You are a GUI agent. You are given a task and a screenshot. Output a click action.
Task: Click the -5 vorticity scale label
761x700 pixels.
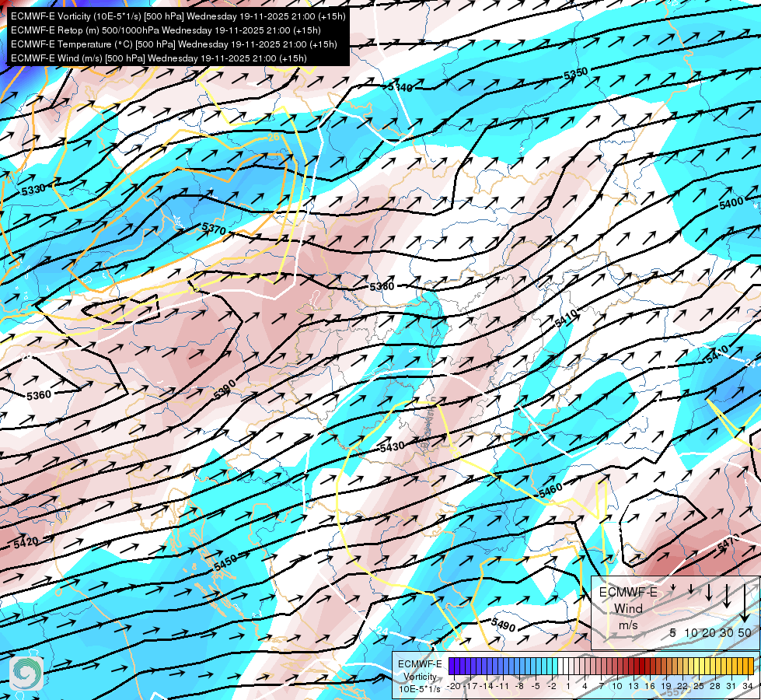536,686
